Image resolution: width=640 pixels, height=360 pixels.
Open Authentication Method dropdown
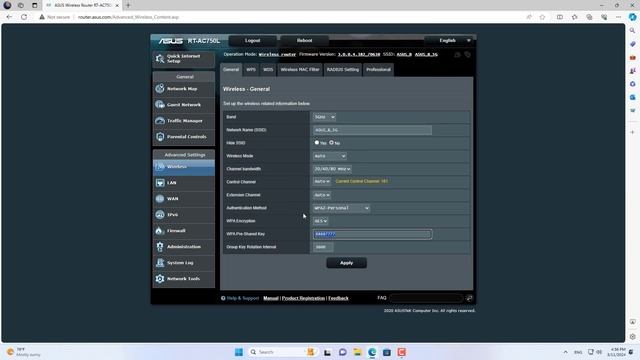(x=341, y=208)
